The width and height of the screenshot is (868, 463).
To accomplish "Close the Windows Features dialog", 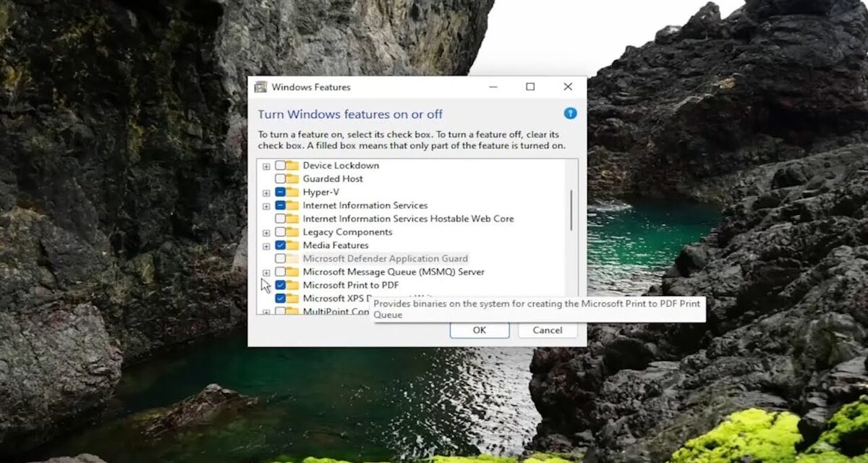I will point(568,87).
